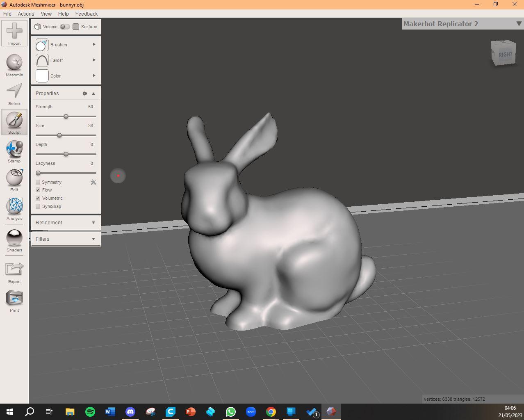
Task: Open the View menu
Action: point(46,14)
